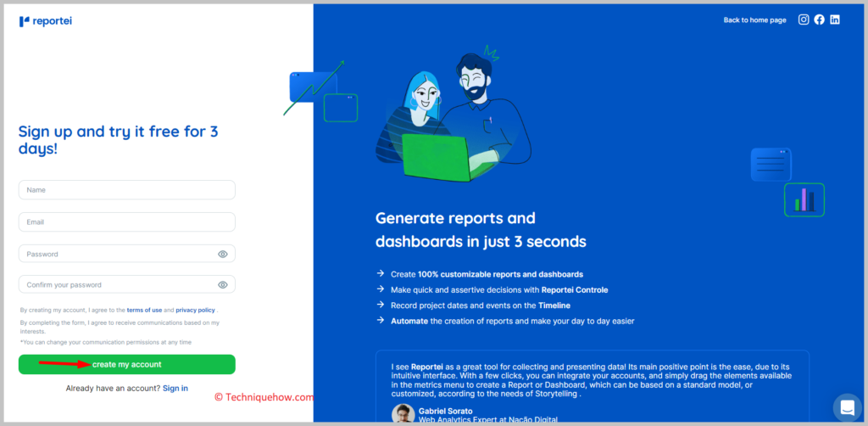Viewport: 868px width, 426px height.
Task: Open the Instagram social icon
Action: (804, 20)
